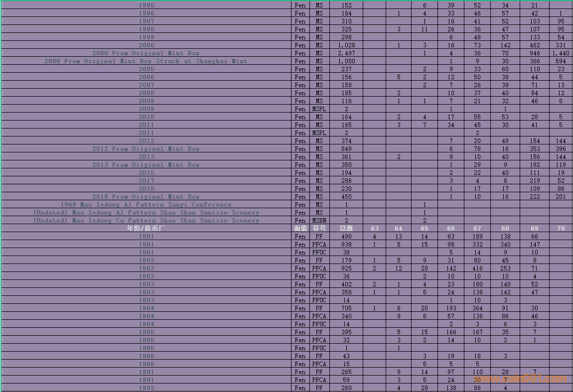Click the 2013 From Original Mint Box label
The width and height of the screenshot is (573, 392).
(x=146, y=165)
